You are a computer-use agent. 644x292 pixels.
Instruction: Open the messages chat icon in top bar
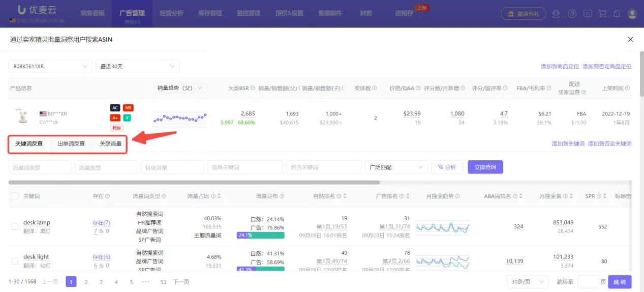coord(588,13)
